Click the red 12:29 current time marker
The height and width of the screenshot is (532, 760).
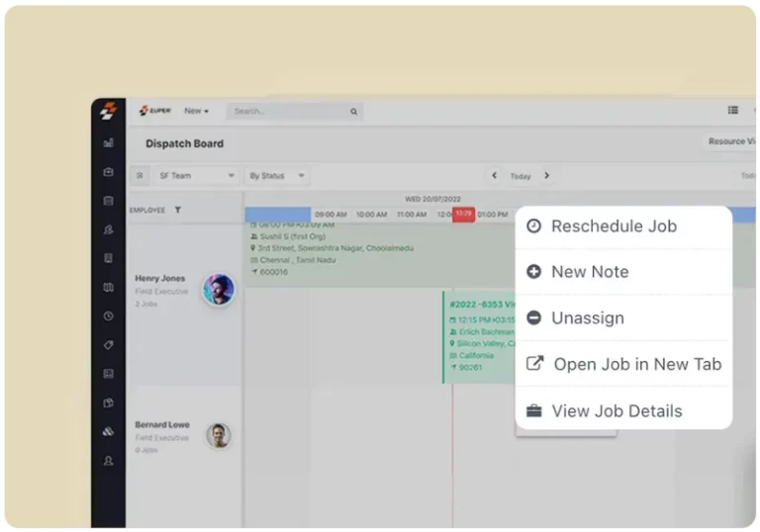click(464, 215)
